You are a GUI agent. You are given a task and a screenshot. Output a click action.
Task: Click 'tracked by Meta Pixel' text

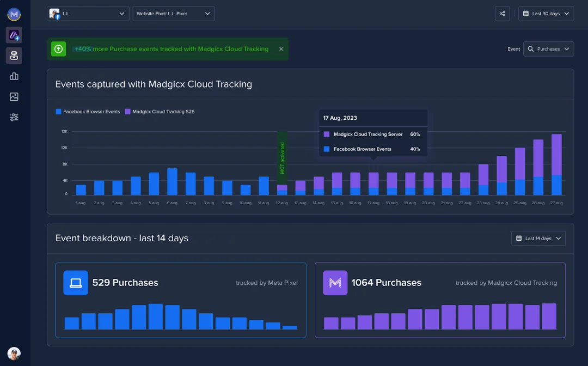tap(267, 283)
